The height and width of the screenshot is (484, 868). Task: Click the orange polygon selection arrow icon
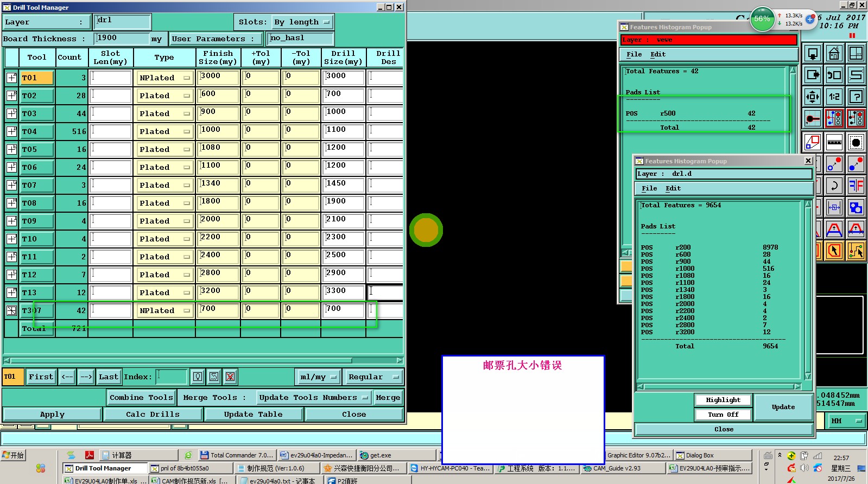coord(834,251)
